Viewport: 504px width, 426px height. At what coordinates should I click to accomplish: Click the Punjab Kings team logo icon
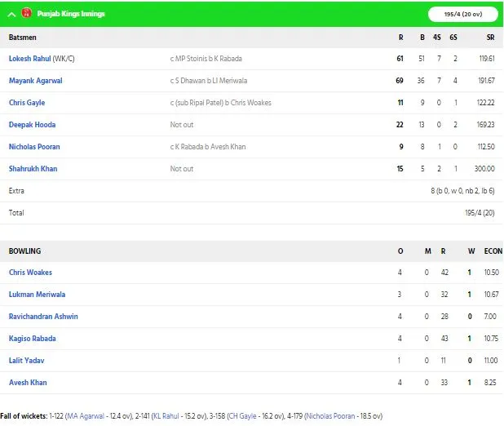click(26, 13)
